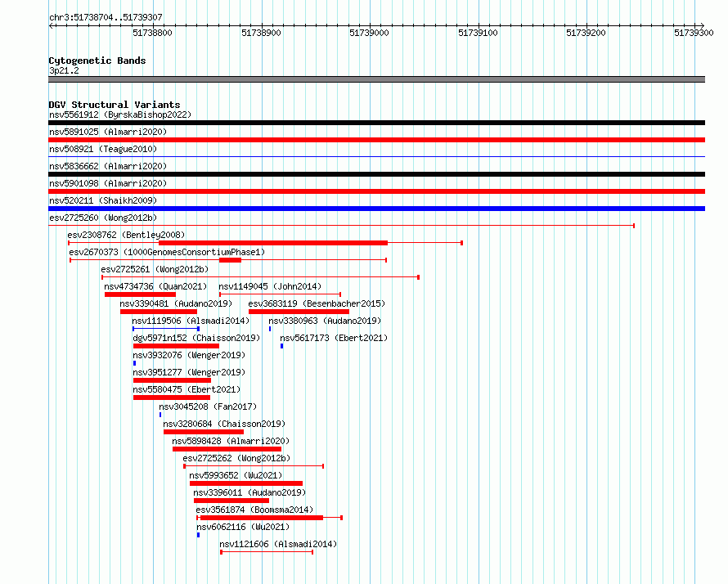Click the black bar under nsv5836662
Viewport: 728px width, 584px height.
coord(376,174)
